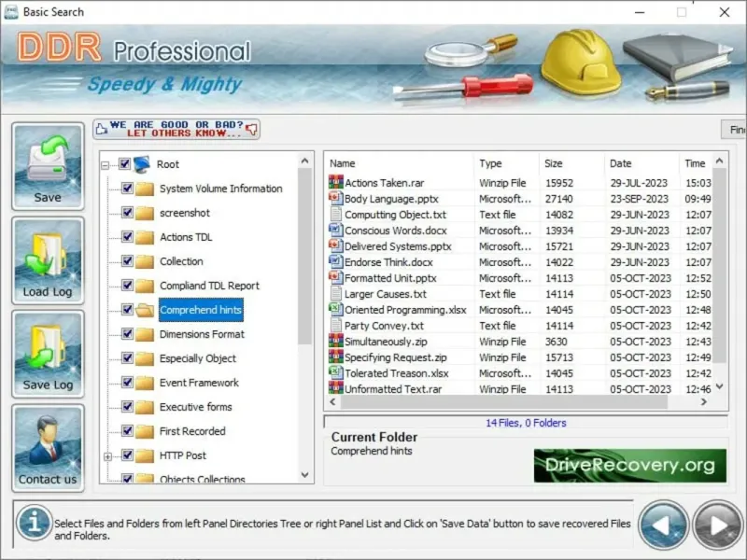Toggle the Comprehend hints checkbox
747x560 pixels.
click(127, 310)
